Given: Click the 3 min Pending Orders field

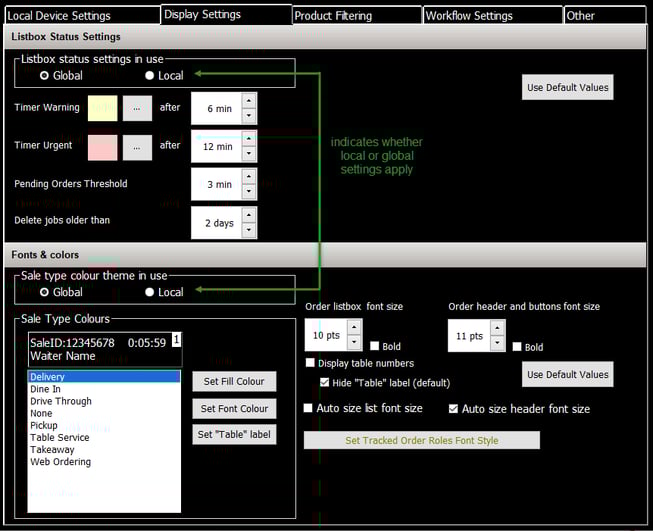Looking at the screenshot, I should (217, 184).
